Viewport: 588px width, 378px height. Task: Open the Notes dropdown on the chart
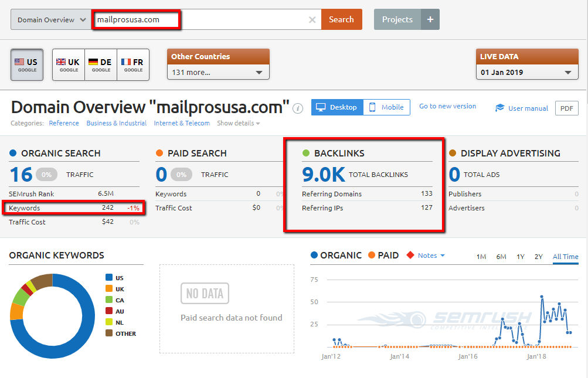[431, 256]
